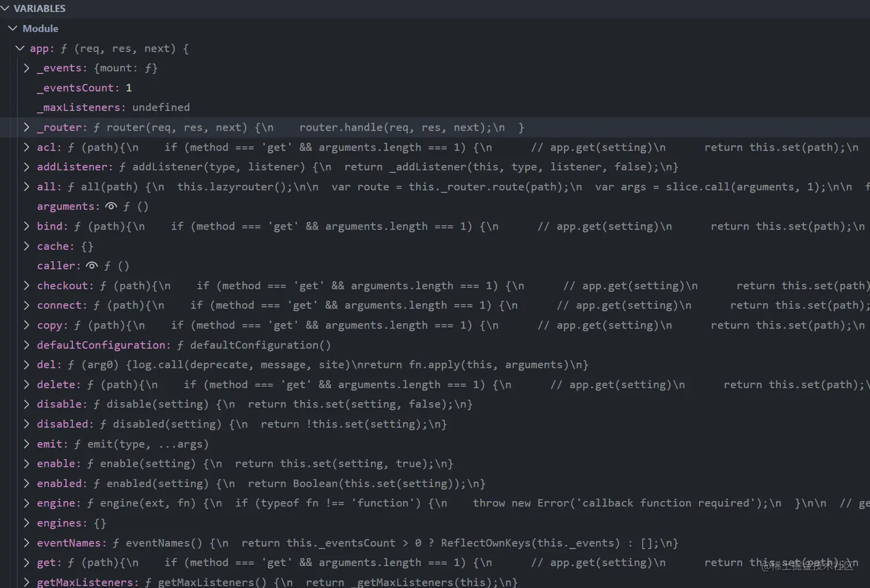This screenshot has width=870, height=588.
Task: Expand the defaultConfiguration function
Action: click(26, 345)
